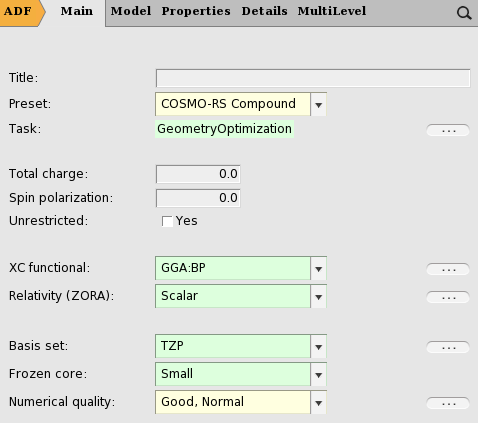Viewport: 478px width, 423px height.
Task: Open the Basis set TZP dropdown
Action: pyautogui.click(x=241, y=346)
